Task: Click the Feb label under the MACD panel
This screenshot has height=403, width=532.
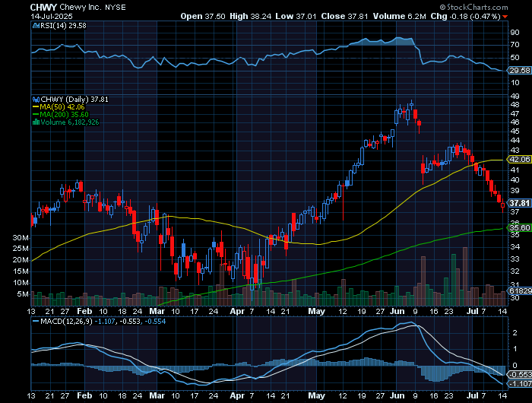Action: (x=84, y=396)
